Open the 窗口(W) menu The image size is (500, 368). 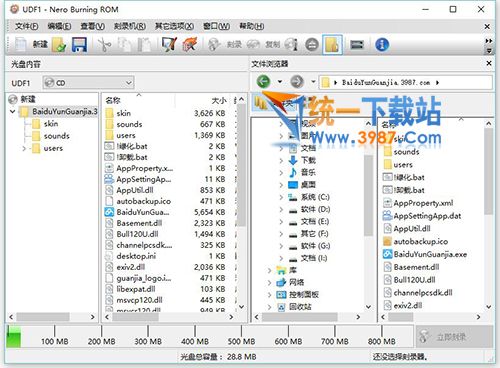[x=216, y=26]
